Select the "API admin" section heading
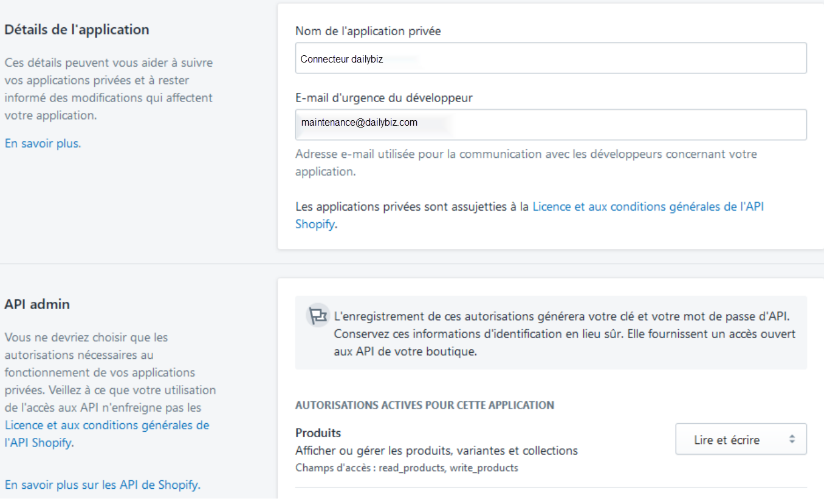824x504 pixels. [x=37, y=304]
